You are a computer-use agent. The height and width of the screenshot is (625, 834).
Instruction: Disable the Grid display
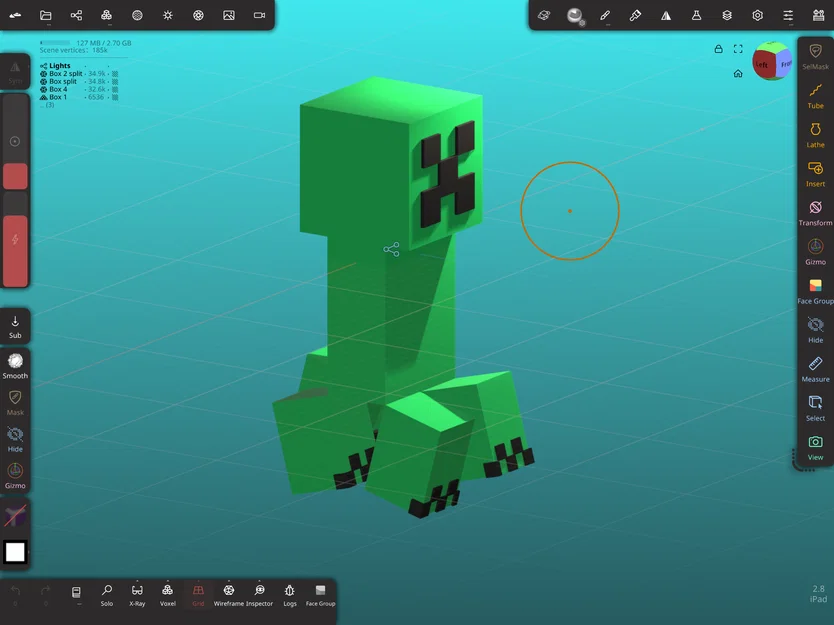[x=198, y=595]
